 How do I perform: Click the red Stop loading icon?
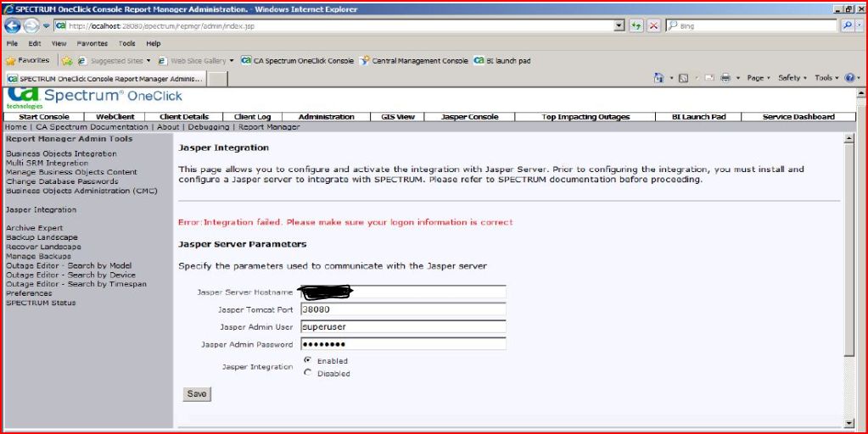point(654,25)
